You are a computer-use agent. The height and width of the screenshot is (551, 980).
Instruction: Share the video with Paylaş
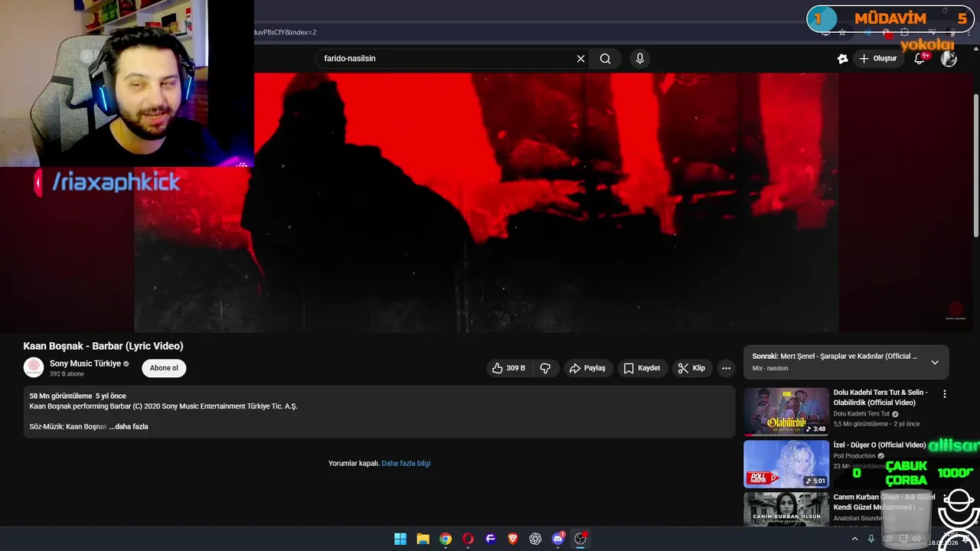pyautogui.click(x=587, y=368)
